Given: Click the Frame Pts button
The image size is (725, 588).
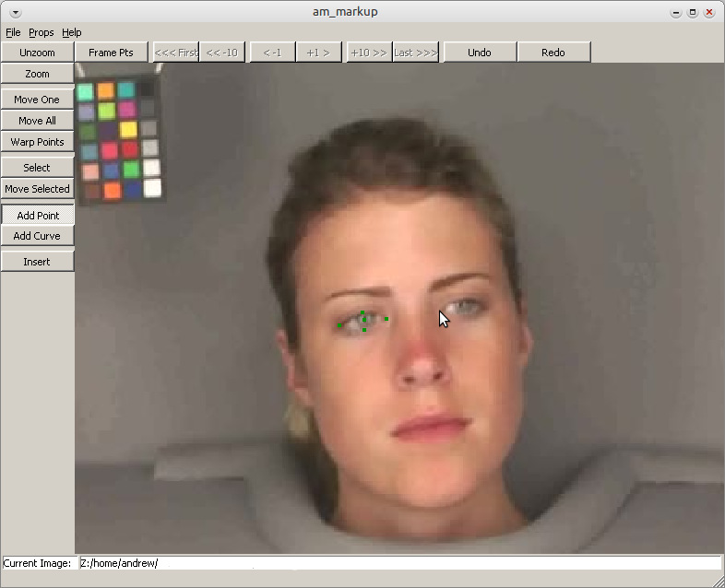Looking at the screenshot, I should tap(111, 53).
